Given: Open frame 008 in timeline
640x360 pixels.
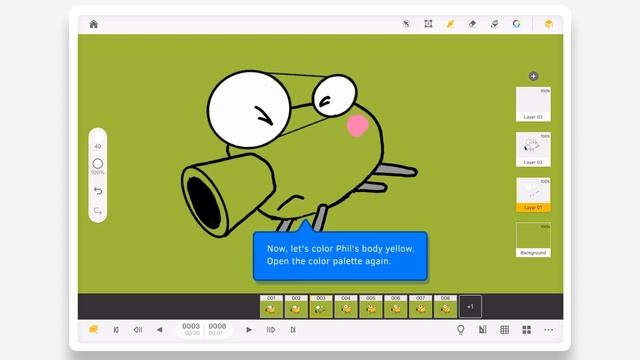Looking at the screenshot, I should point(446,307).
